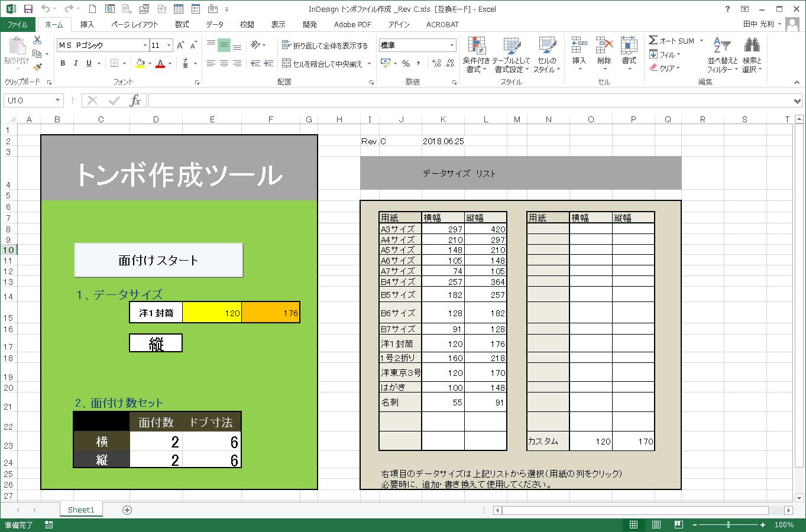Cut selection with the scissors icon

click(37, 40)
